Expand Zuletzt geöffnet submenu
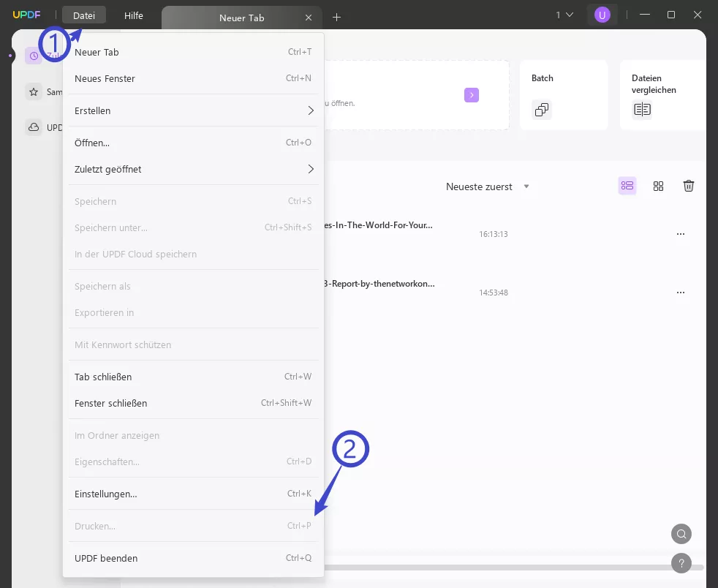The width and height of the screenshot is (718, 588). point(193,170)
